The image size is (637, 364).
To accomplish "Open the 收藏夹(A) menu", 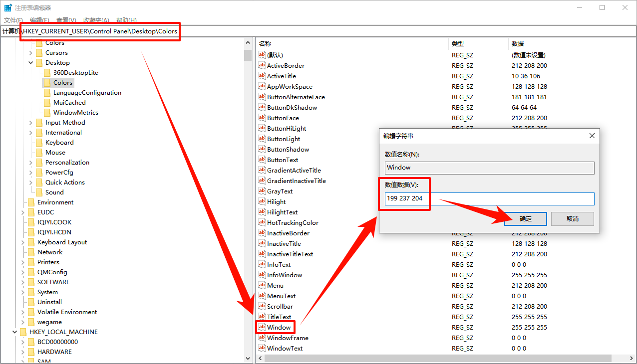I will pos(96,20).
